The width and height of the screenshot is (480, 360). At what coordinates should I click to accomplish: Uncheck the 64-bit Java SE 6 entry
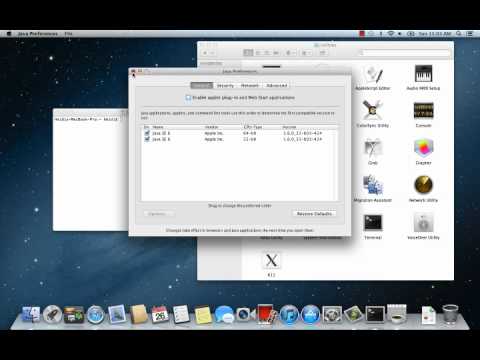147,133
